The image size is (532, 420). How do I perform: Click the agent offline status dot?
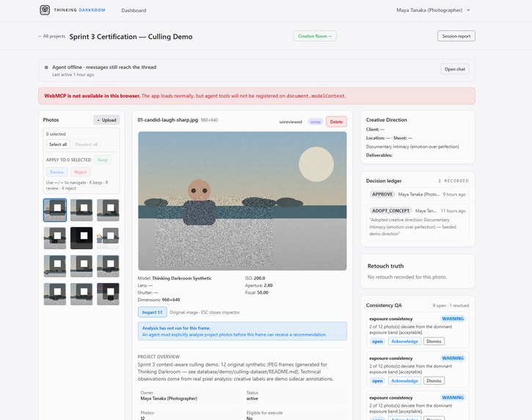(46, 67)
